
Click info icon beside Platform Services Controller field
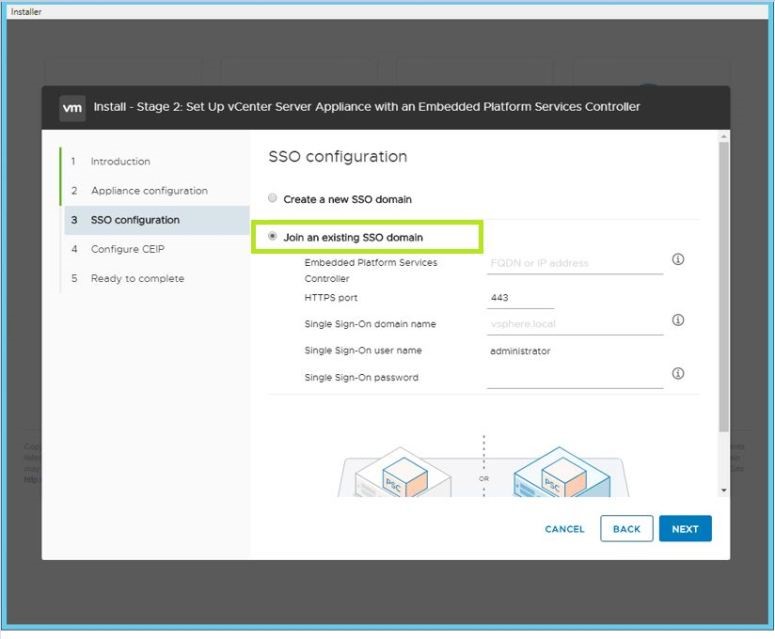[x=677, y=260]
